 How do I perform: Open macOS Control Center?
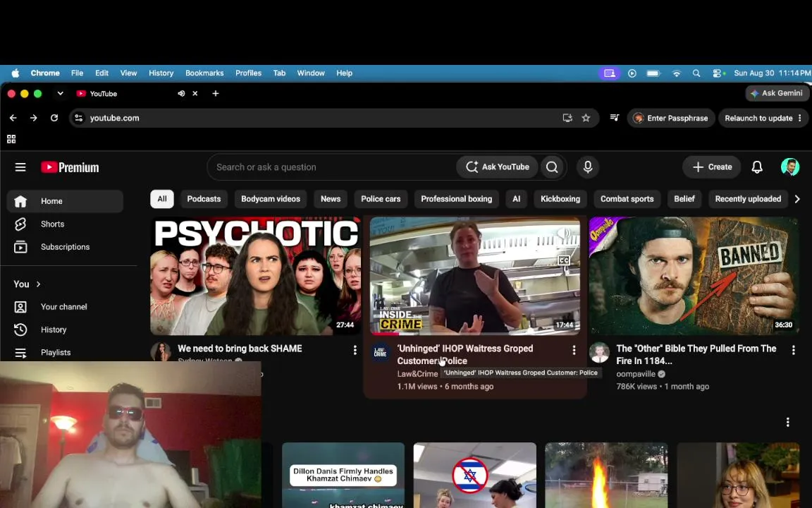718,73
